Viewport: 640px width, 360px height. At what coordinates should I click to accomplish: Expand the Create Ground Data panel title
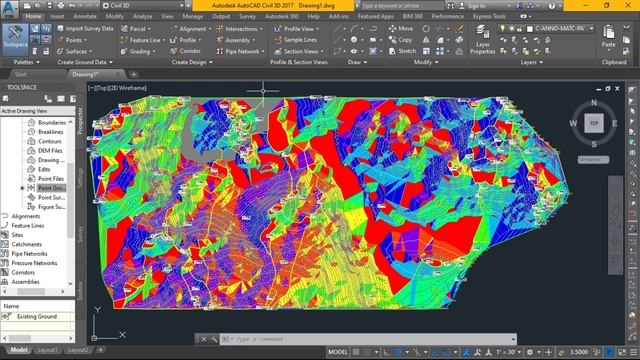click(x=85, y=62)
